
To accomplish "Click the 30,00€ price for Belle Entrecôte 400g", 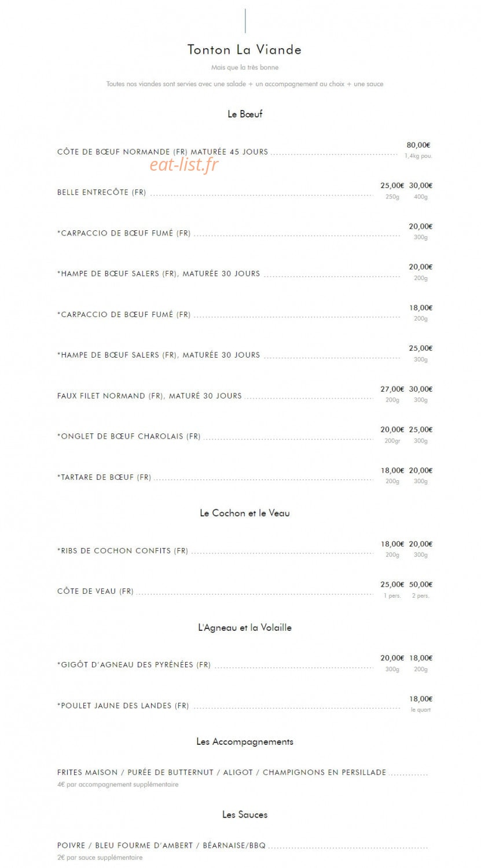I will pos(421,186).
